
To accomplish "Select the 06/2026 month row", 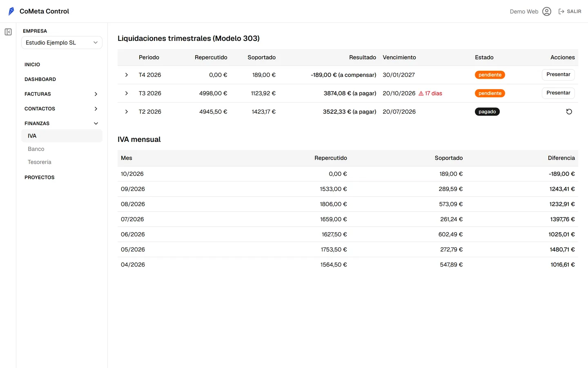I will (348, 234).
